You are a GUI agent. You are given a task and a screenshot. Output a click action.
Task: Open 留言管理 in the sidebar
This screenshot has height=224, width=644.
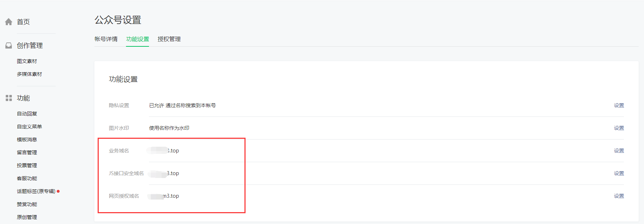click(x=27, y=152)
